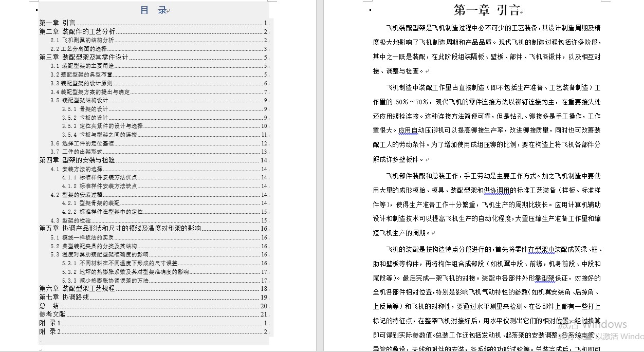The image size is (644, 352).
Task: Go to 3.5.2 卡板的设计 entry
Action: [165, 118]
